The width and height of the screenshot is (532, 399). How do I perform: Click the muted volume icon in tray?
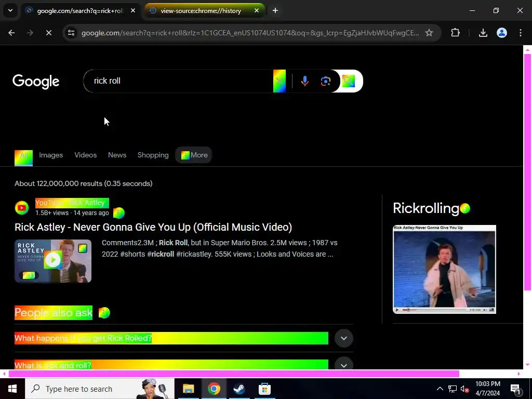465,389
